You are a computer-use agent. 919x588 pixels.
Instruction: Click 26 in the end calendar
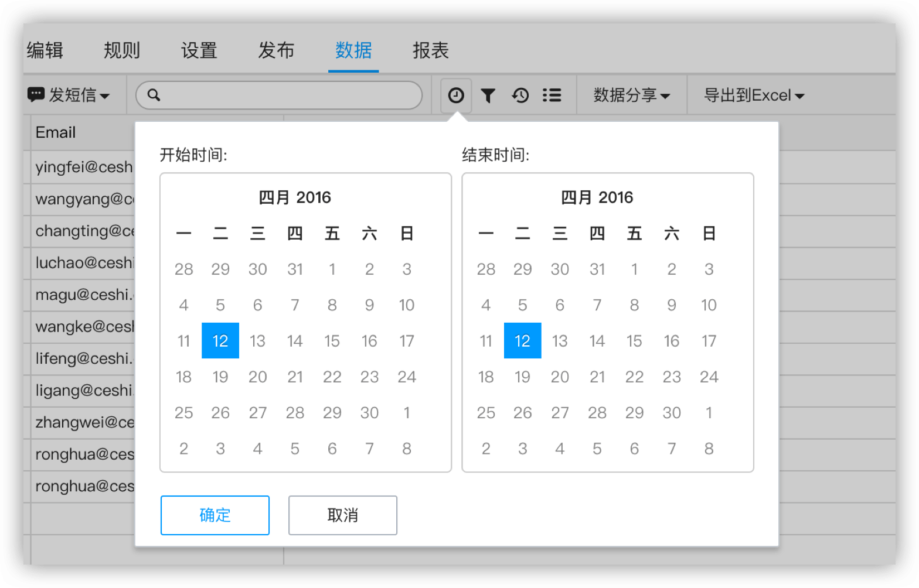(523, 412)
